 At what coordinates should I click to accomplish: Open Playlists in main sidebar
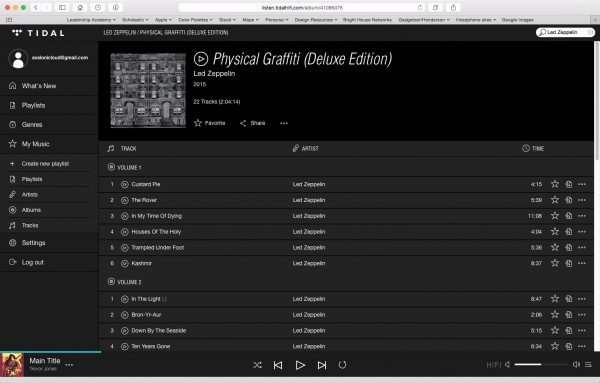tap(49, 105)
